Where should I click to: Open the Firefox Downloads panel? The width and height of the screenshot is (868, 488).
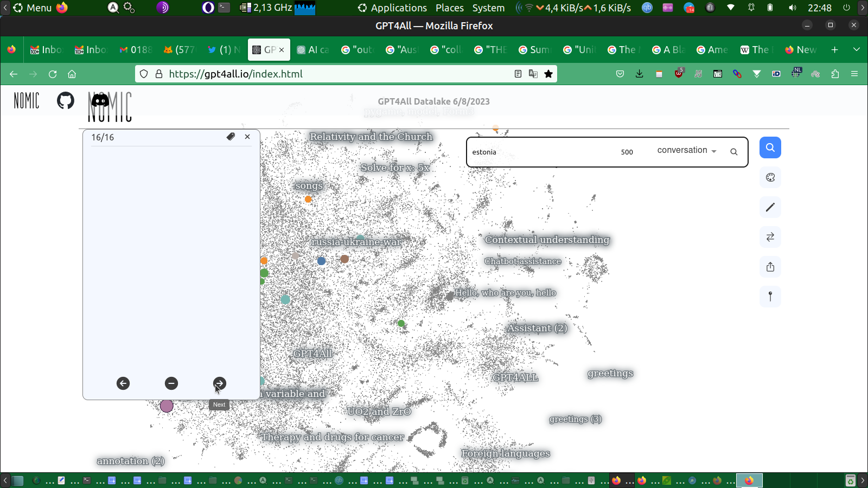640,74
